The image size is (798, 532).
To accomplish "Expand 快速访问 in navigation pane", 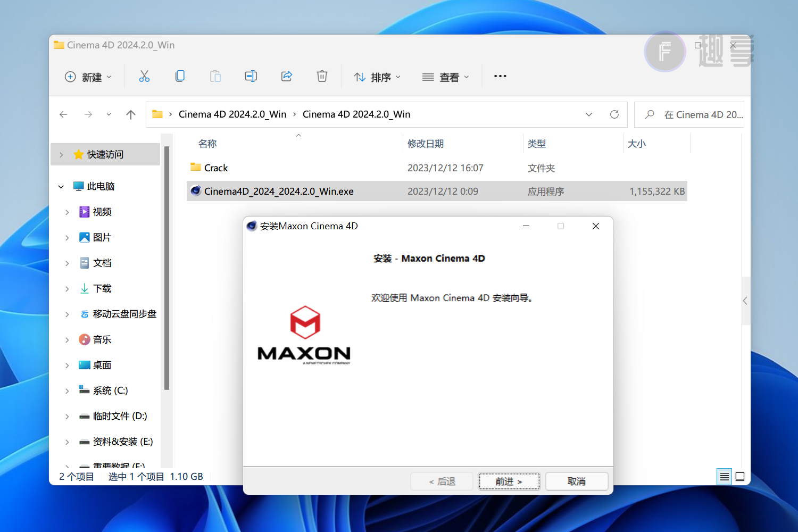I will [x=61, y=155].
